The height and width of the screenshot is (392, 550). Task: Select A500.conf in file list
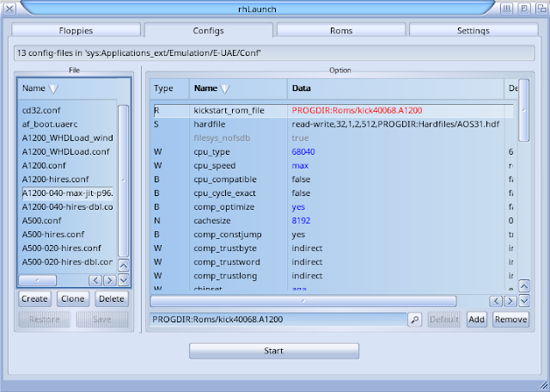[67, 220]
